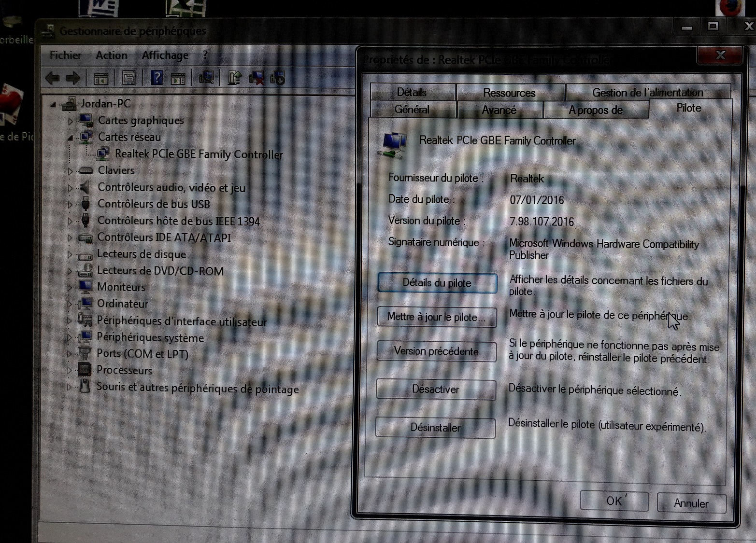
Task: Click the blue Help question mark icon
Action: [157, 77]
